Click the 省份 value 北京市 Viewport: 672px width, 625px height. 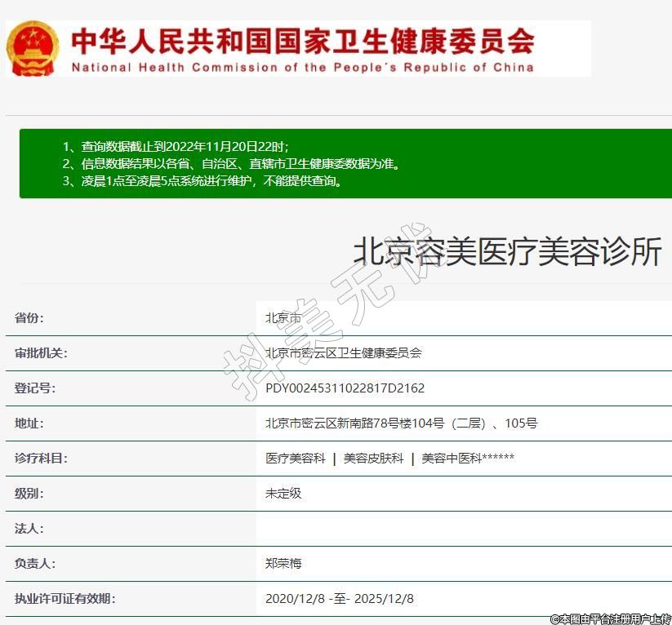[x=283, y=318]
